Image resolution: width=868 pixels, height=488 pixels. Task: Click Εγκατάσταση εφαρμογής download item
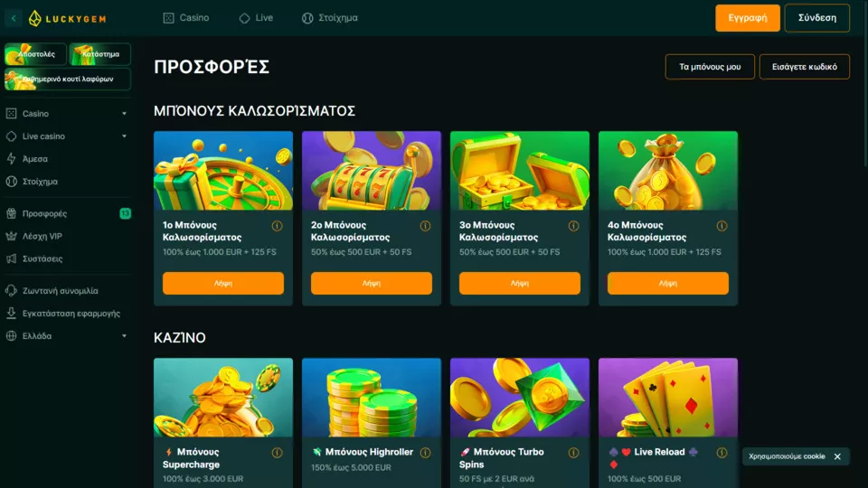[x=71, y=314]
